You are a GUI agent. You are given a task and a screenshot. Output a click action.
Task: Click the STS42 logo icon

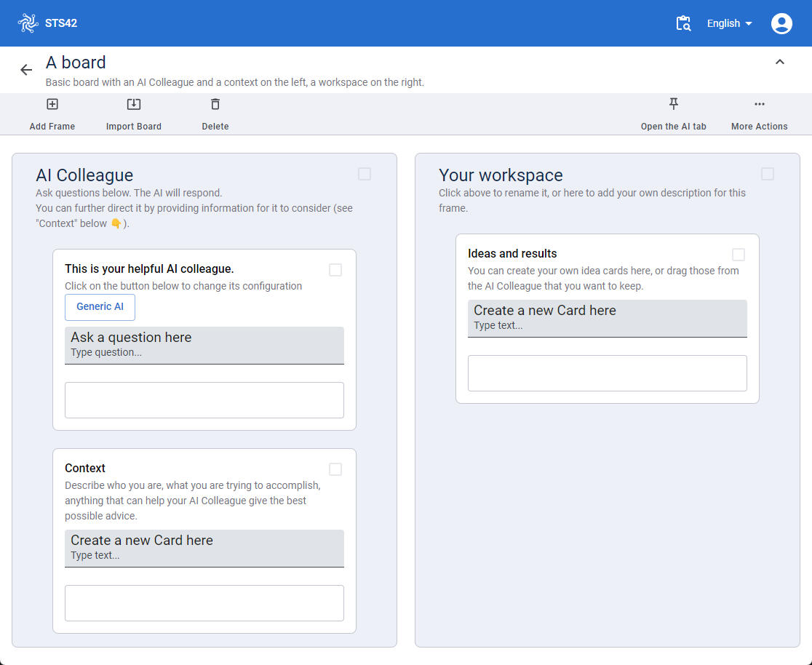click(x=28, y=23)
